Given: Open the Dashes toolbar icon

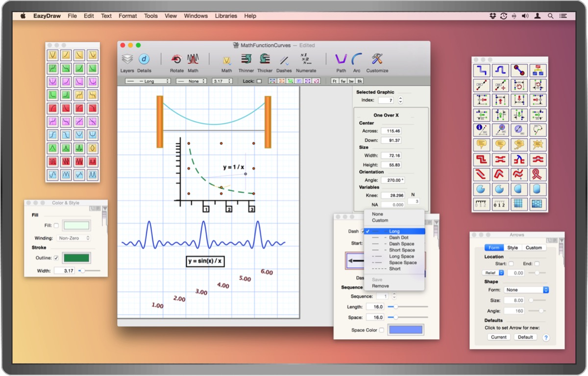Looking at the screenshot, I should tap(284, 60).
